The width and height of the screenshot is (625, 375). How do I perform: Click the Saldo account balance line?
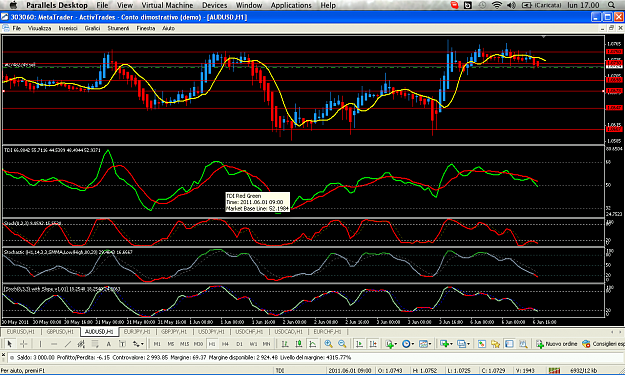(183, 357)
